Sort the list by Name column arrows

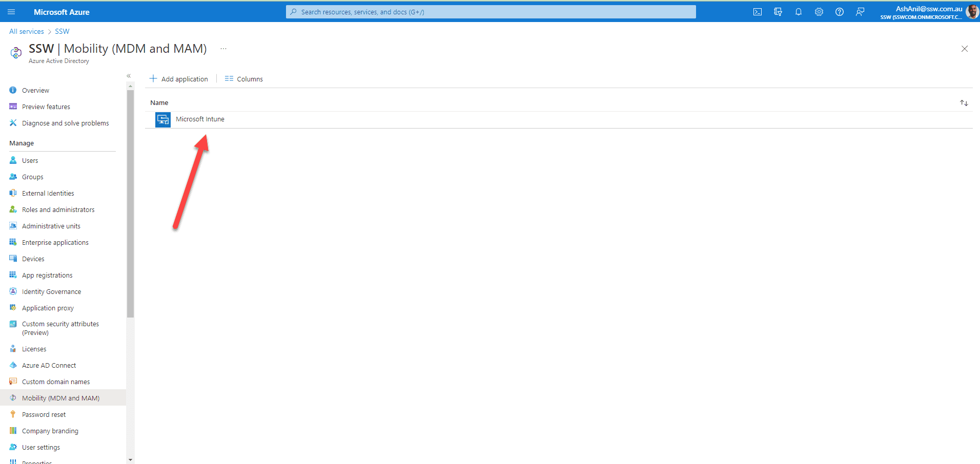coord(964,103)
